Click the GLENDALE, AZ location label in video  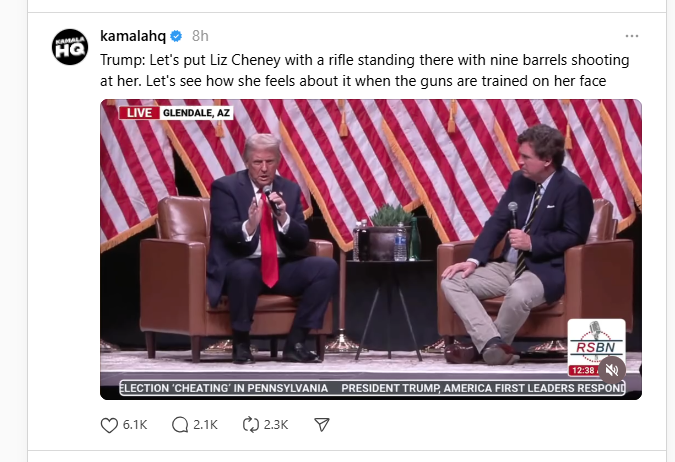[x=194, y=113]
